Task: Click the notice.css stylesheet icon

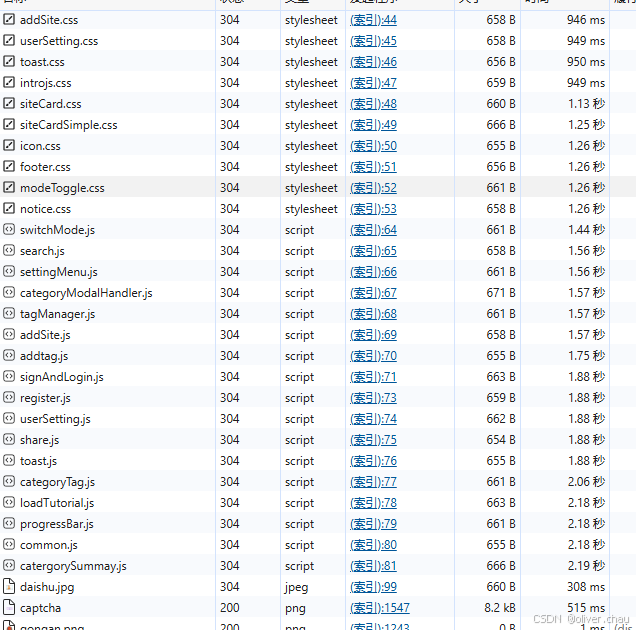Action: point(9,209)
